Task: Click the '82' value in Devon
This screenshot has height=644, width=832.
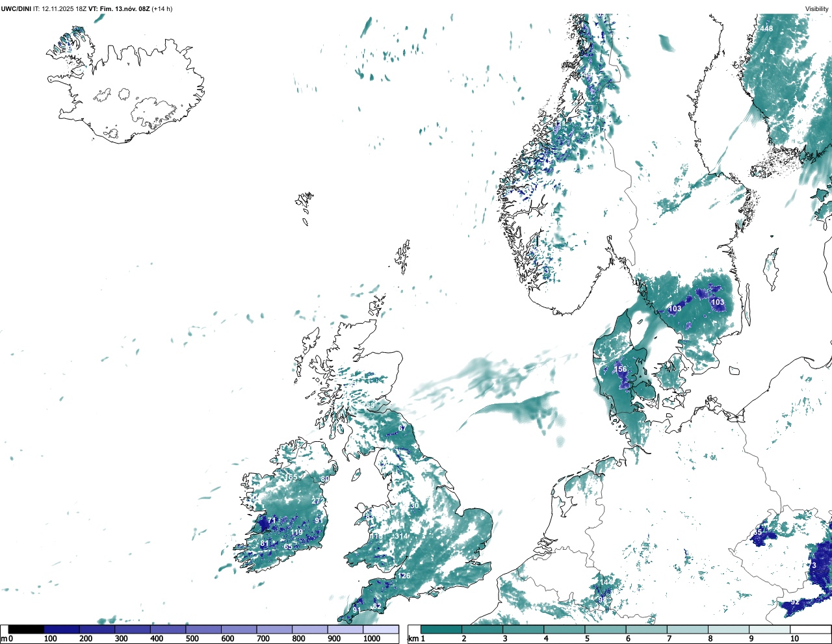Action: point(376,606)
